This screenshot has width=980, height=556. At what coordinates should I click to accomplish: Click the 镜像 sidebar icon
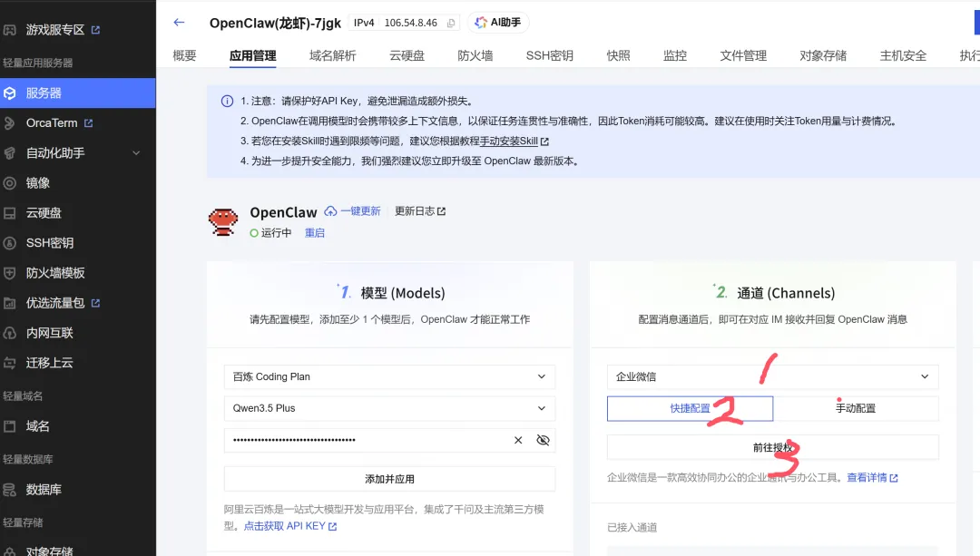coord(9,183)
